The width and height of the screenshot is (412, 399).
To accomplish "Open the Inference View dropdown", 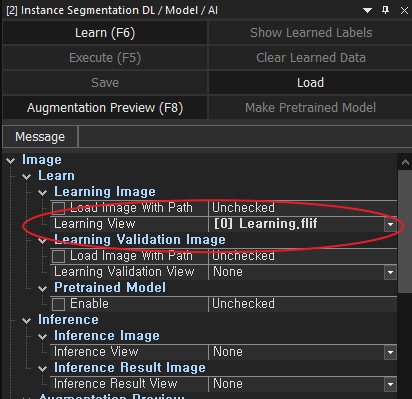I will (390, 352).
